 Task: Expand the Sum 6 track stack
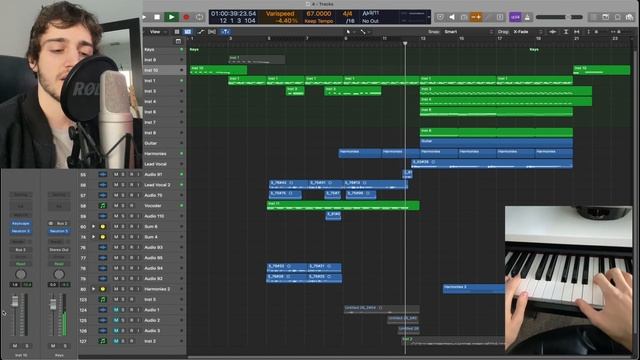[x=93, y=227]
